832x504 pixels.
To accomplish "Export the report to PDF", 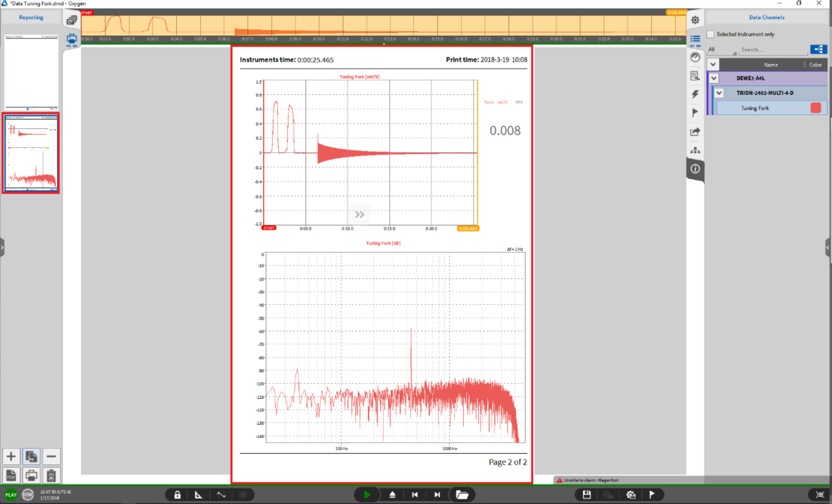I will pos(11,476).
